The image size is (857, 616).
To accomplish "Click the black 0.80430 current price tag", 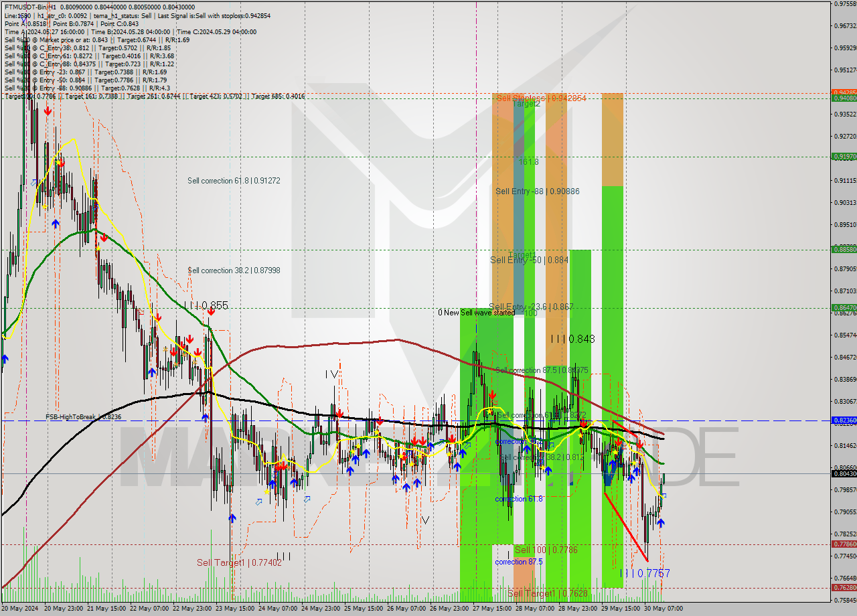I will coord(844,473).
